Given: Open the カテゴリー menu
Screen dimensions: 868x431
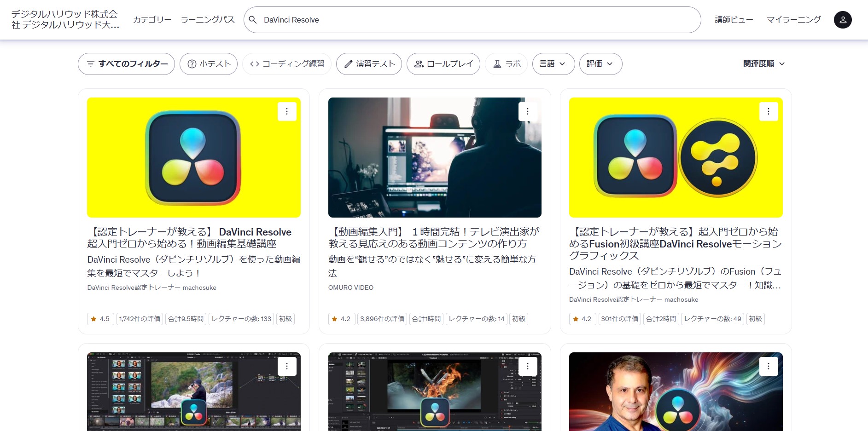Looking at the screenshot, I should pos(152,20).
